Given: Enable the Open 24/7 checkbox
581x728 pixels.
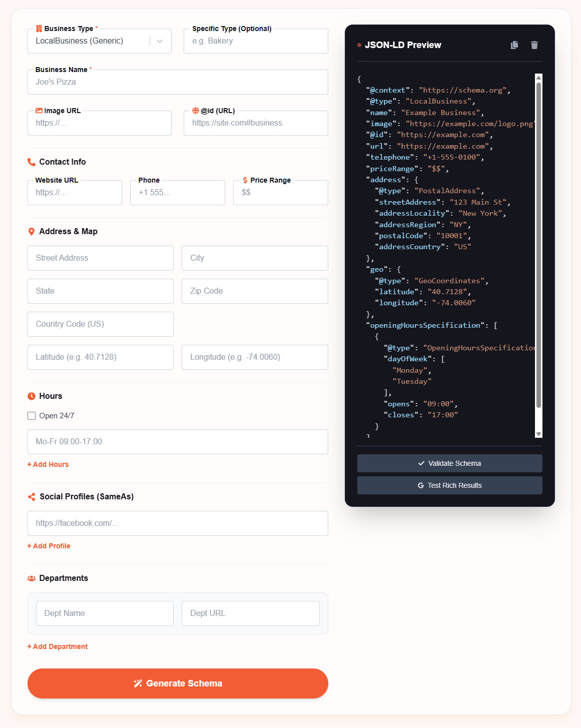Looking at the screenshot, I should [x=32, y=416].
